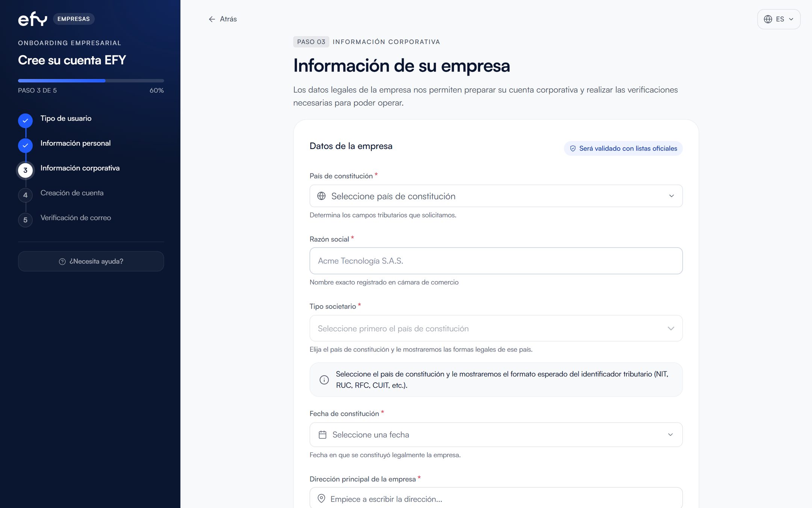Click the onboarding progress bar
This screenshot has height=508, width=812.
(x=91, y=81)
